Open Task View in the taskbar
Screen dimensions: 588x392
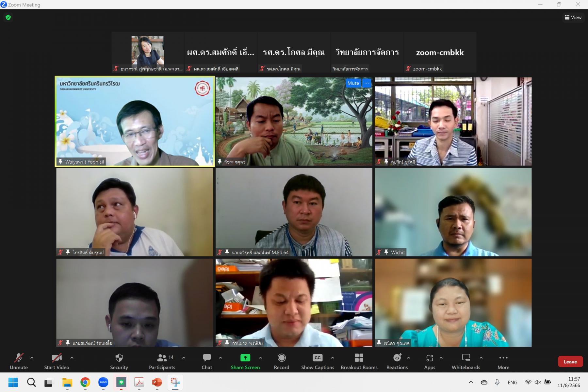(x=49, y=382)
